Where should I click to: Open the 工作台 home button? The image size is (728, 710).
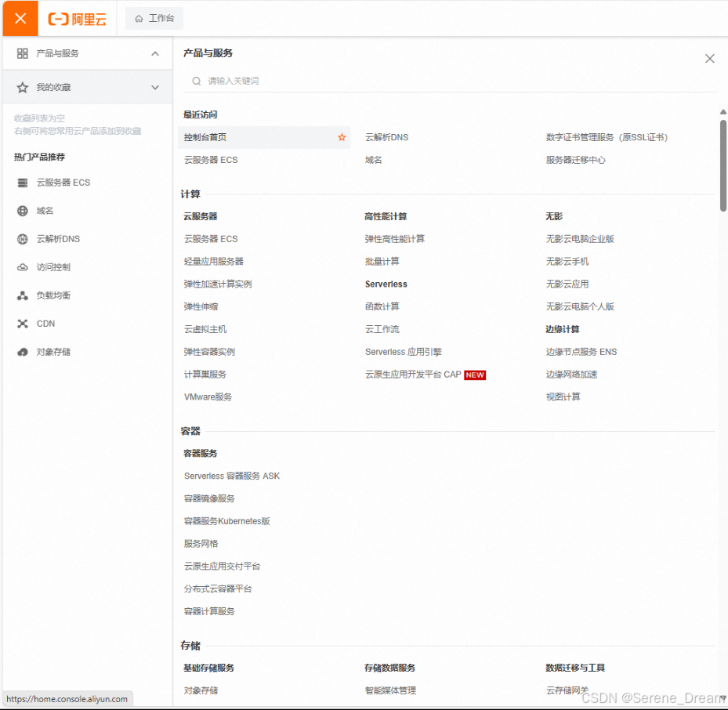[x=154, y=19]
